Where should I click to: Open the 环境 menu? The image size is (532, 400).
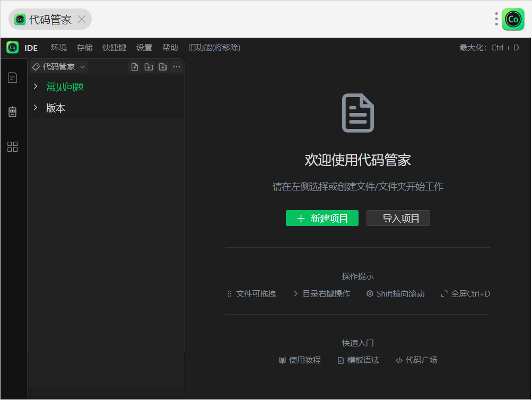(59, 48)
